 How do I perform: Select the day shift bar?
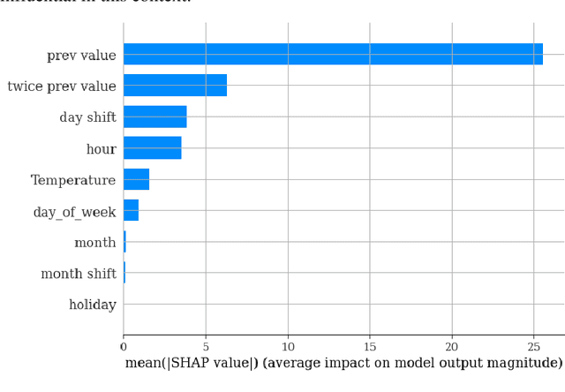pos(154,117)
